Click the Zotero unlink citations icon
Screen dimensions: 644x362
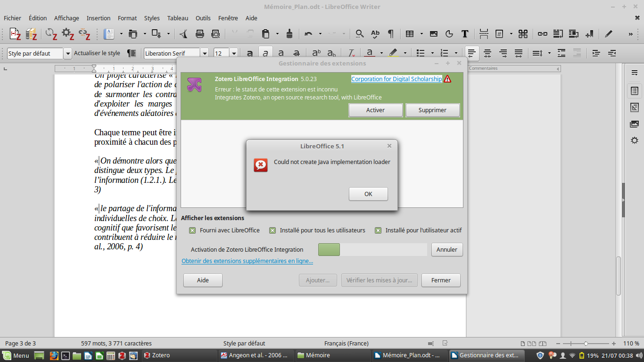(84, 34)
